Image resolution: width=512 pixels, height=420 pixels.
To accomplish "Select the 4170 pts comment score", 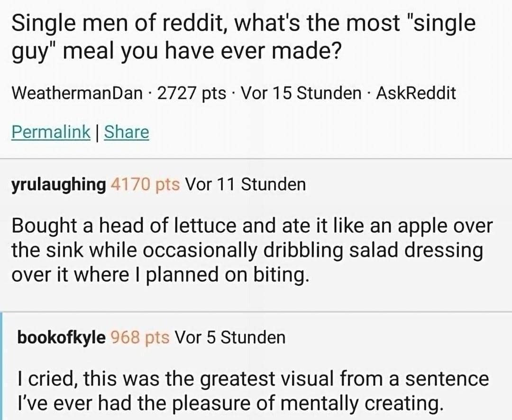I will tap(145, 184).
